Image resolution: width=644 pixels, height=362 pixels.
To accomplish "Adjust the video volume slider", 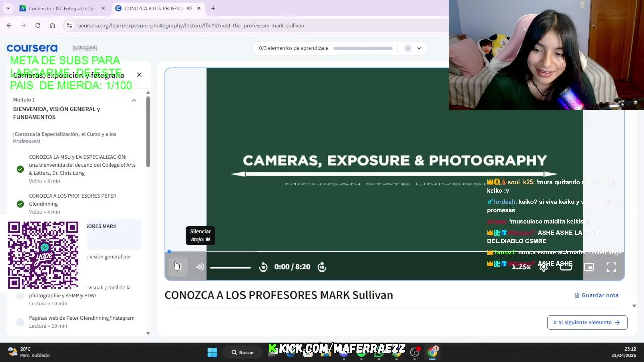I will pyautogui.click(x=230, y=267).
